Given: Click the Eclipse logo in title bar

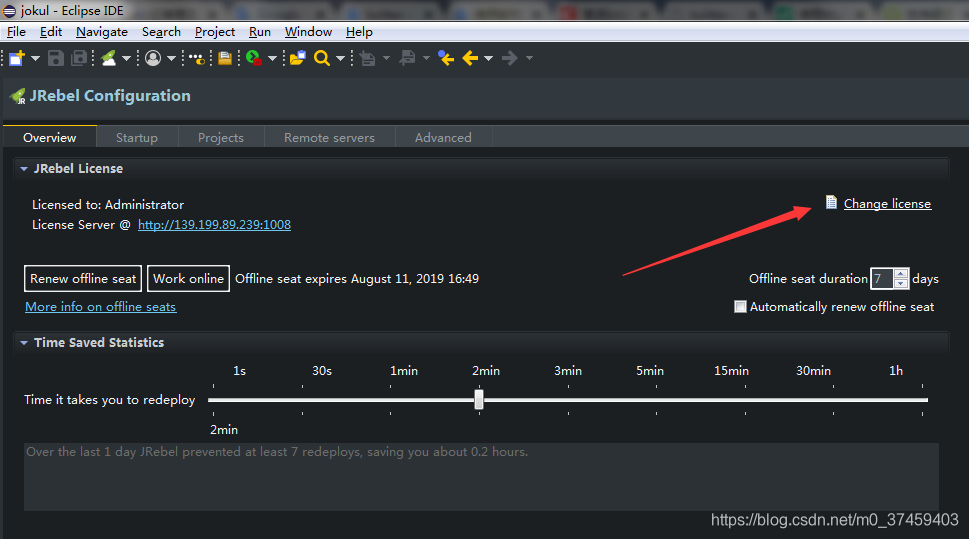Looking at the screenshot, I should (9, 11).
